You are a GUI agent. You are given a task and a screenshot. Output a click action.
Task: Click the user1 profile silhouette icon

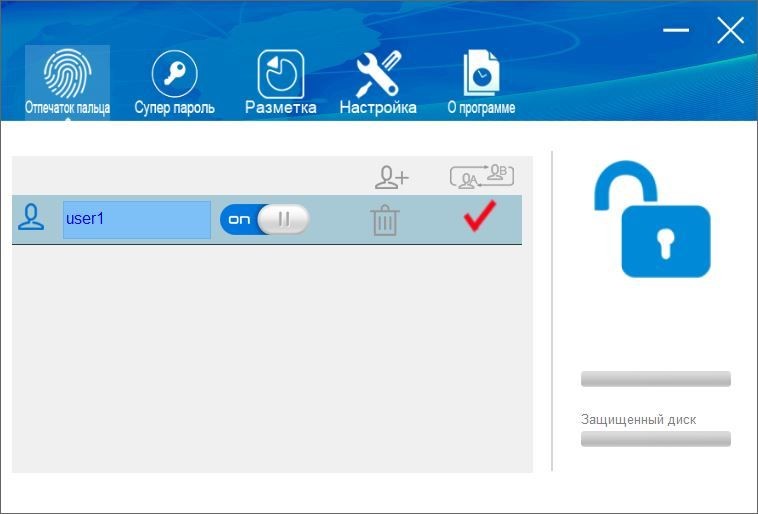(31, 217)
